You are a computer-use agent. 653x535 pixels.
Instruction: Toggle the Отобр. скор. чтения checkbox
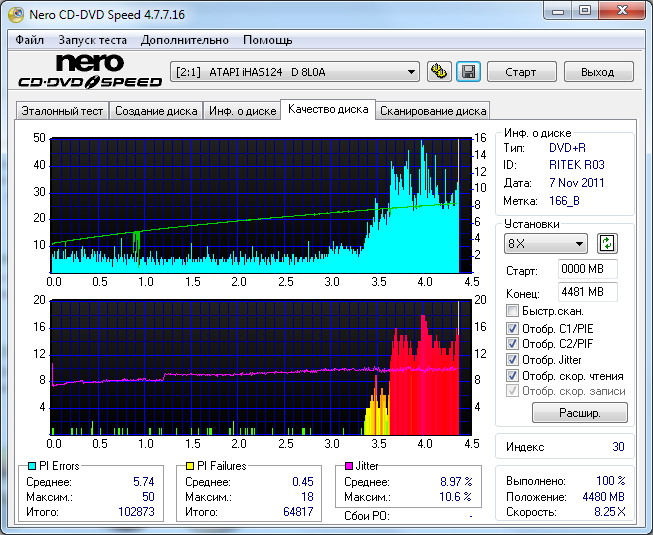(512, 376)
